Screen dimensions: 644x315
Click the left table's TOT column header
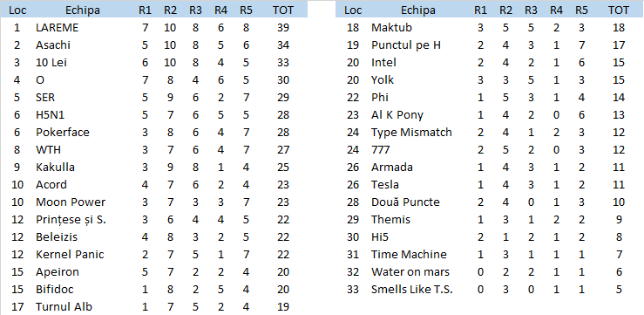(283, 10)
